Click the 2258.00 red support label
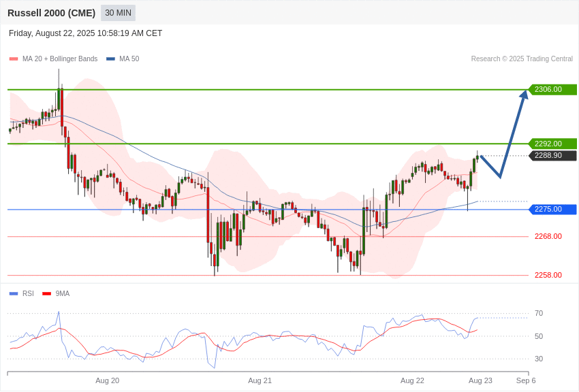579x392 pixels. 548,275
